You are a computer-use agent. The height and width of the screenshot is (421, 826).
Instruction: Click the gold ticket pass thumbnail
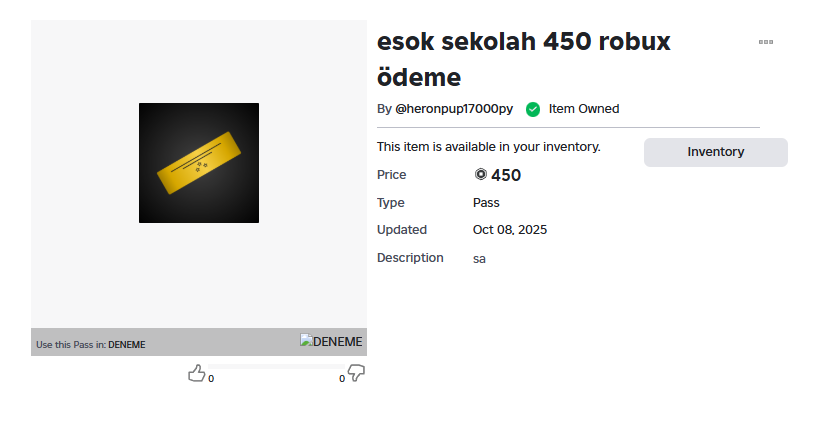(x=199, y=163)
